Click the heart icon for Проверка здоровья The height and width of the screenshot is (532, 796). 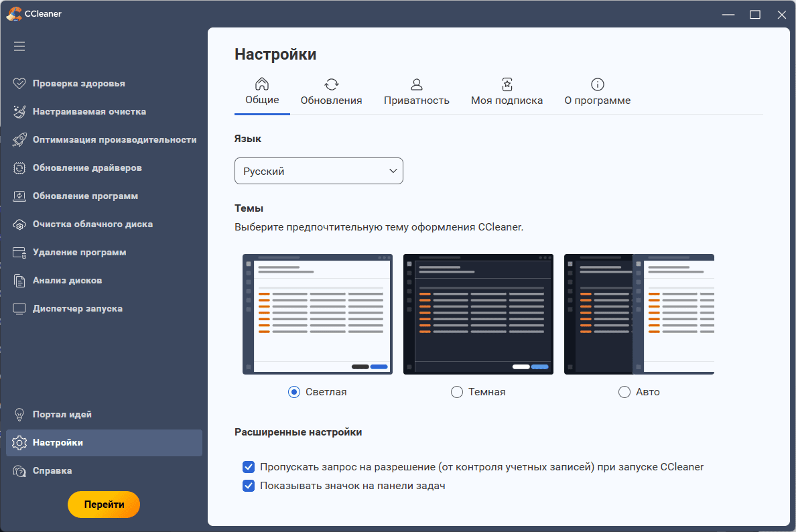[x=19, y=83]
